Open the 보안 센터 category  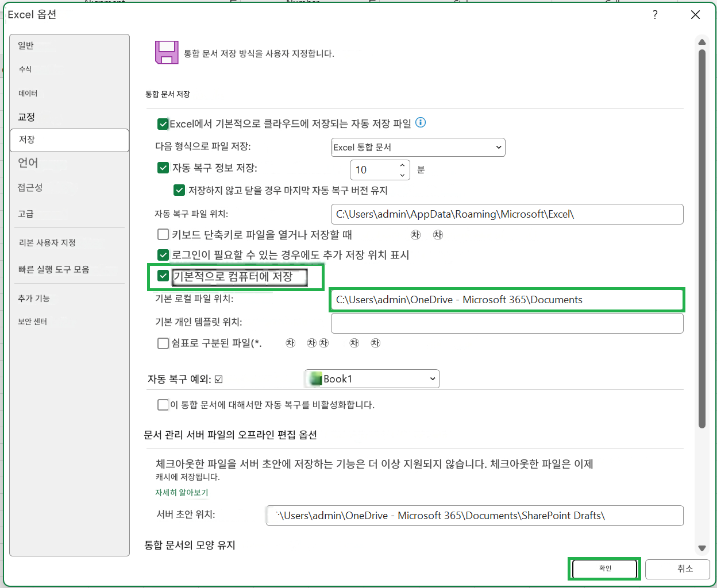(70, 322)
